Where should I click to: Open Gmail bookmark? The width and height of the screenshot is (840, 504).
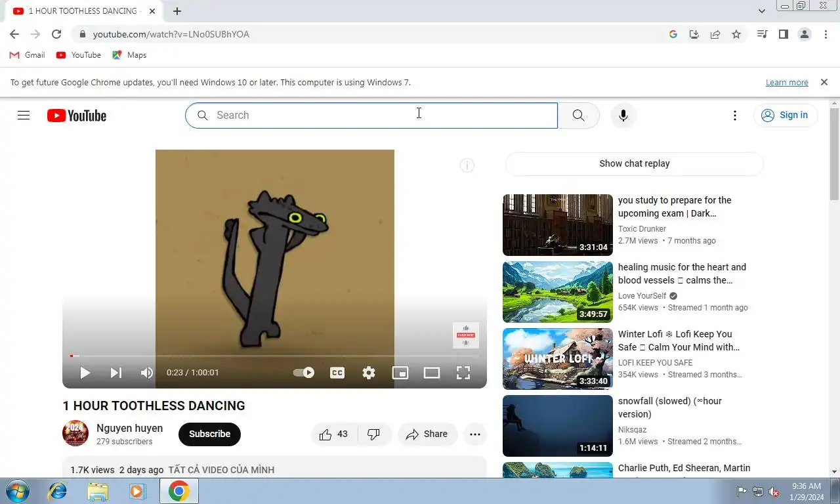coord(27,55)
